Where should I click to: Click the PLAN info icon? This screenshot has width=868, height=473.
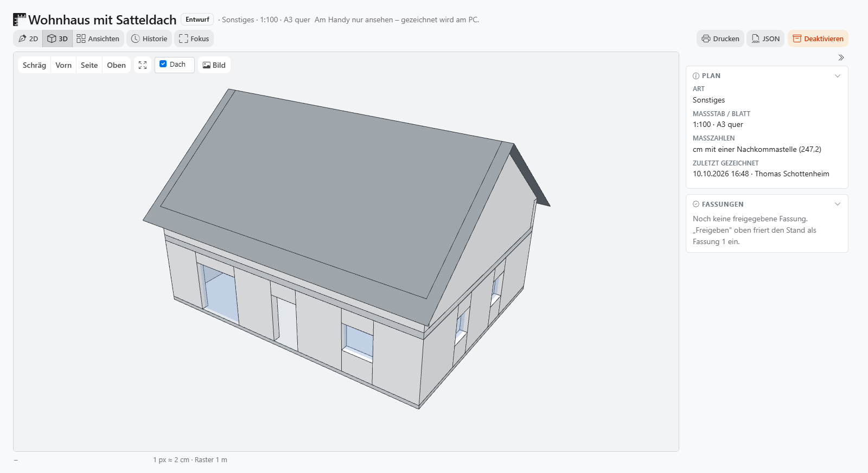(x=696, y=76)
